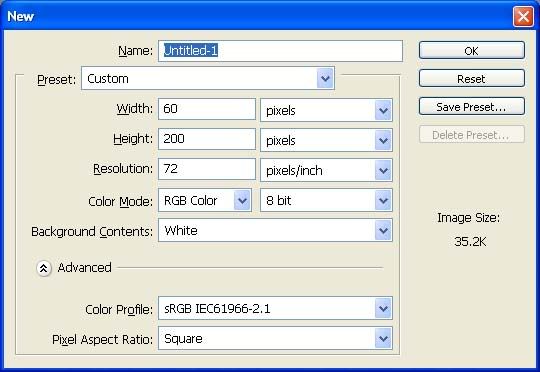Open Pixel Aspect Ratio Square dropdown
This screenshot has width=540, height=372.
pos(275,338)
